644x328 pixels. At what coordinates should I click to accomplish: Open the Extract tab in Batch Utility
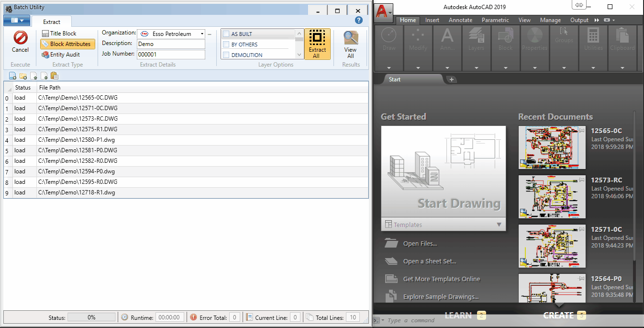coord(52,22)
